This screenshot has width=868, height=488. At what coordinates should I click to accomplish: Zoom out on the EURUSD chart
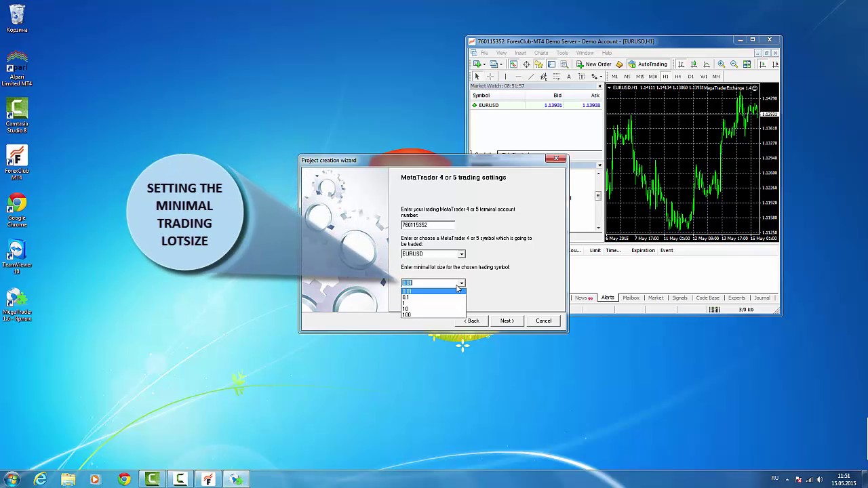[x=734, y=64]
